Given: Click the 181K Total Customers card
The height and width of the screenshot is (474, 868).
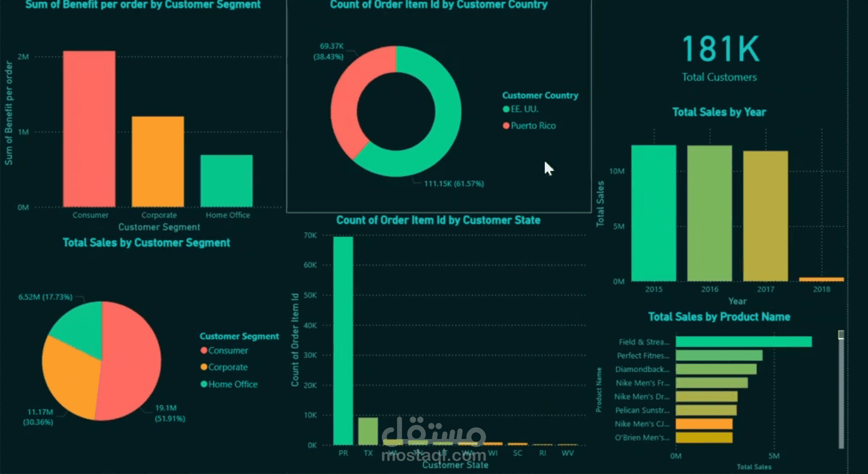Looking at the screenshot, I should (x=719, y=58).
